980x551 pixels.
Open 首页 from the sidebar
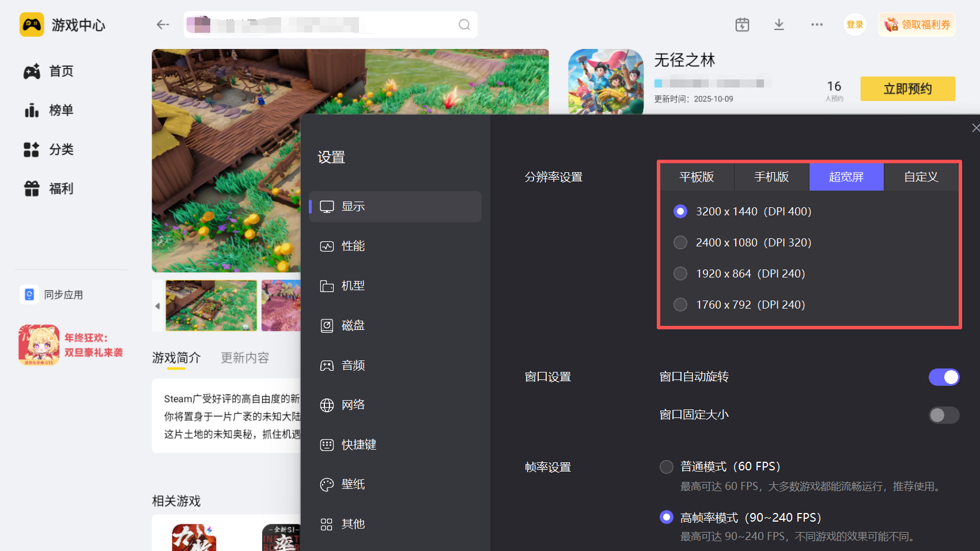(59, 71)
